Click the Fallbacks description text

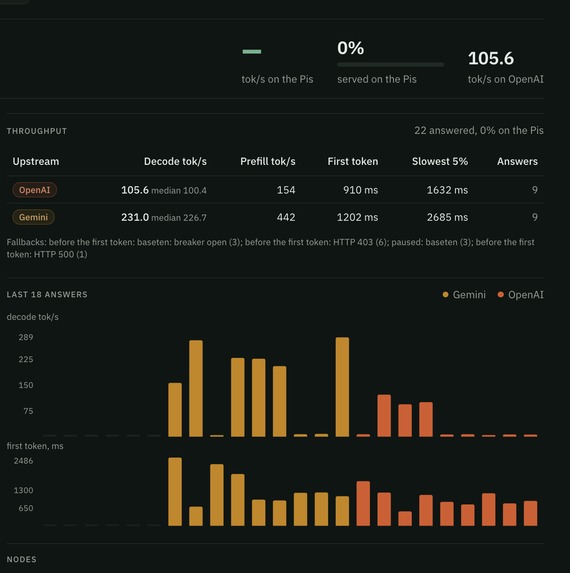tap(270, 248)
